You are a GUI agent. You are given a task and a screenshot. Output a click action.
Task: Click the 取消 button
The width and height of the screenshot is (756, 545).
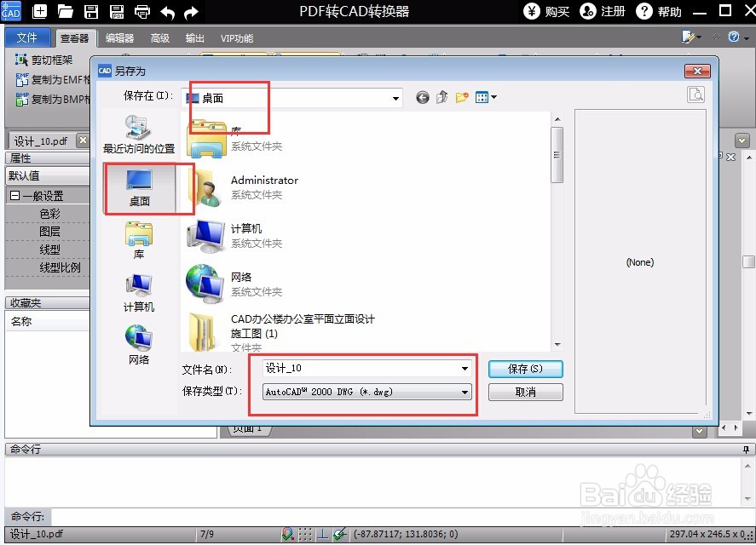525,392
